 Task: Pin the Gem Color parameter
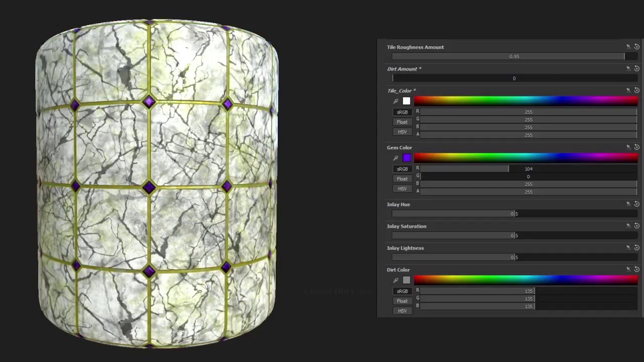pyautogui.click(x=628, y=147)
